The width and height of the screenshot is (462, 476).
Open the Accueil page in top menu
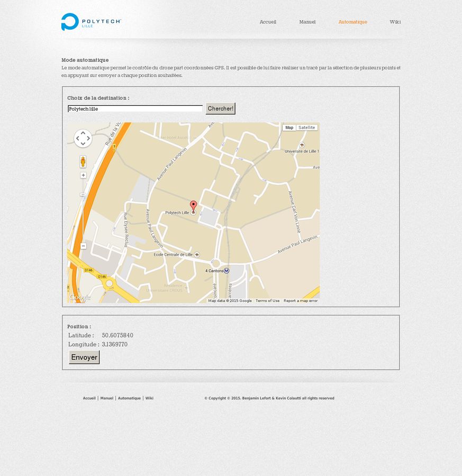pyautogui.click(x=268, y=22)
